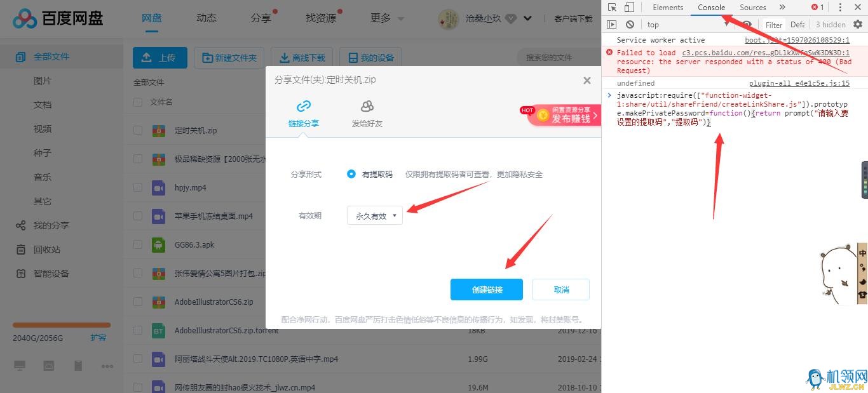
Task: Open the 客户端下载 link
Action: click(x=574, y=19)
